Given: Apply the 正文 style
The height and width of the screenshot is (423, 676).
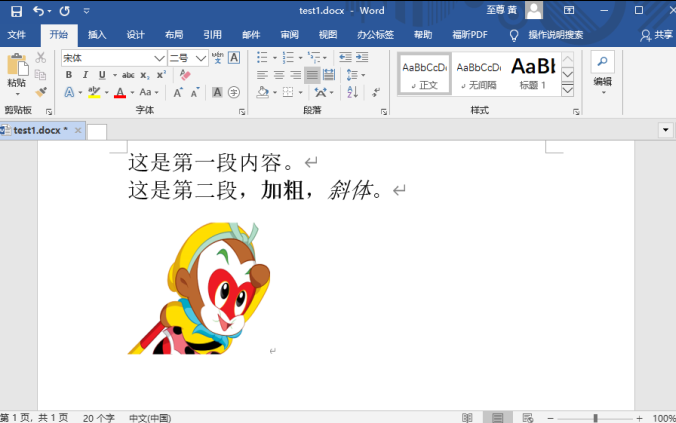Looking at the screenshot, I should click(425, 74).
